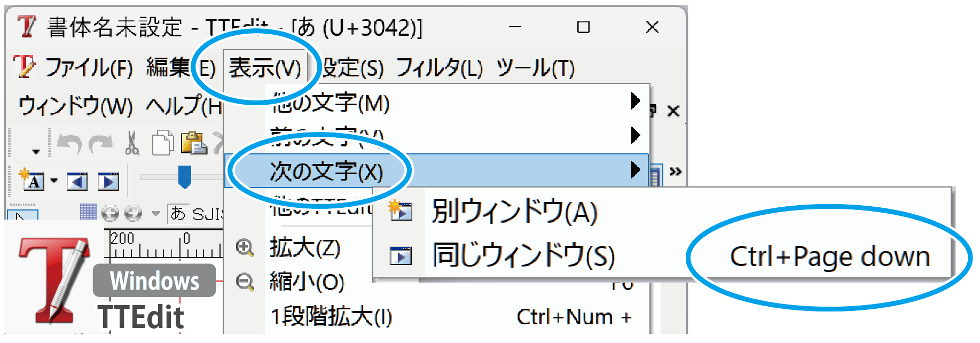Click the 拡大(Z) zoom-in magnifier icon
This screenshot has width=980, height=343.
(245, 247)
